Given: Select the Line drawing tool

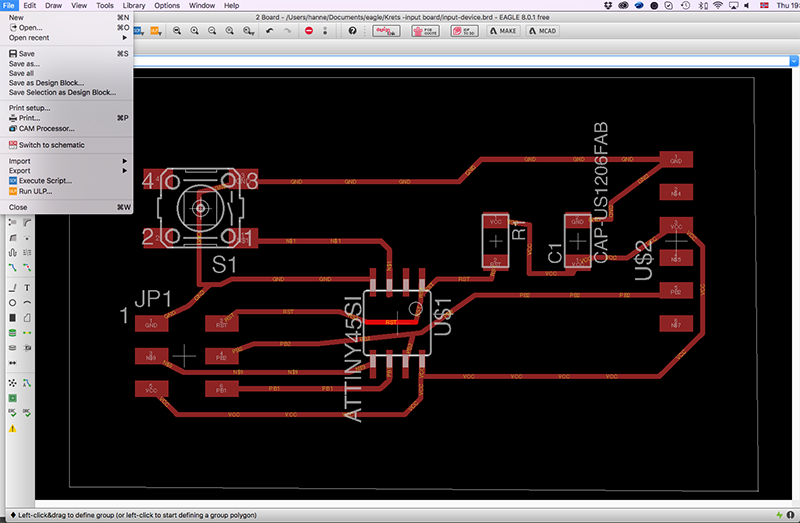Looking at the screenshot, I should point(13,288).
